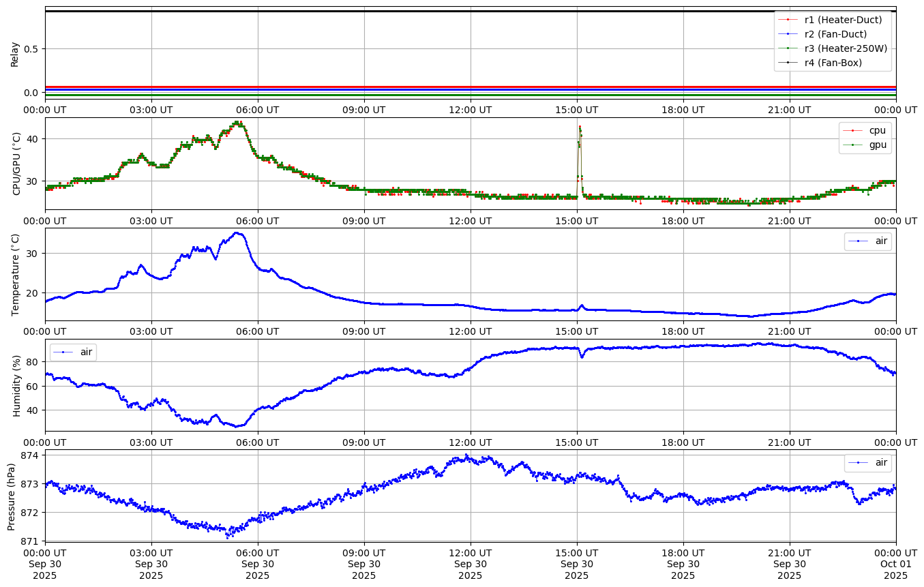Click the Pressure (hPa) y-axis label

point(12,496)
